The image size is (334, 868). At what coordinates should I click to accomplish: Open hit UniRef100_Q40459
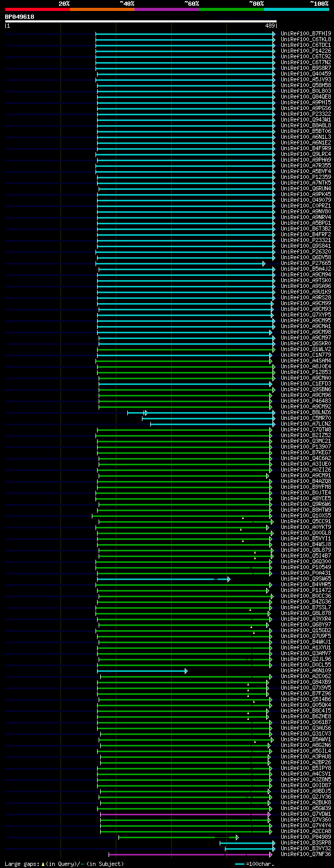(306, 74)
